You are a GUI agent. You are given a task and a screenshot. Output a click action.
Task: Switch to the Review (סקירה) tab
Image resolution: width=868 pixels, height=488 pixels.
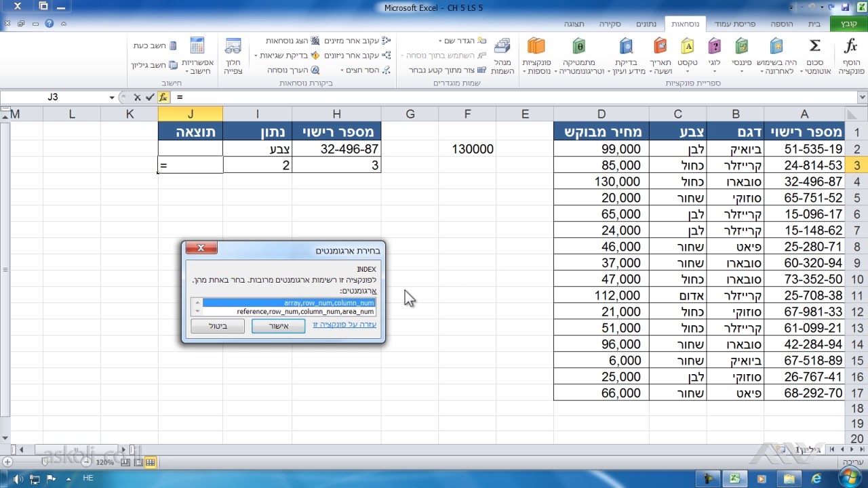610,24
